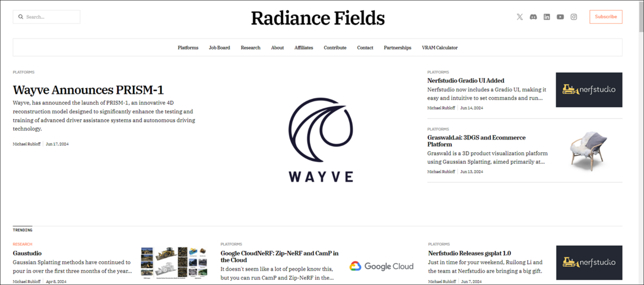Open the Research menu item
The width and height of the screenshot is (644, 285).
click(x=251, y=48)
